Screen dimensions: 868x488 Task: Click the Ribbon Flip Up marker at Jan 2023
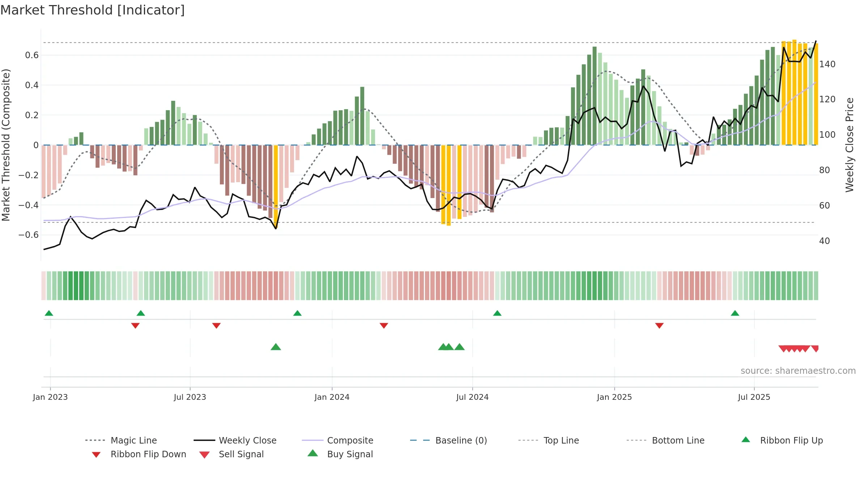pyautogui.click(x=49, y=313)
